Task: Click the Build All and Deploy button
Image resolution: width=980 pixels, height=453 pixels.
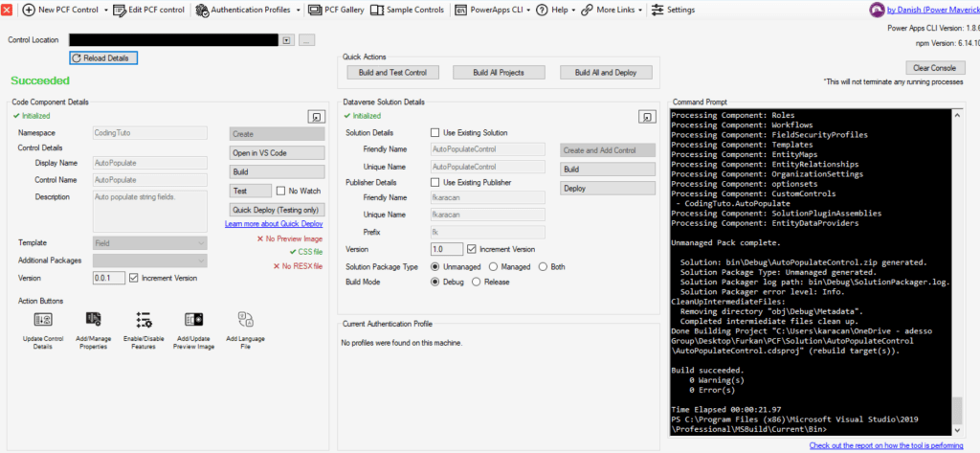Action: tap(606, 73)
